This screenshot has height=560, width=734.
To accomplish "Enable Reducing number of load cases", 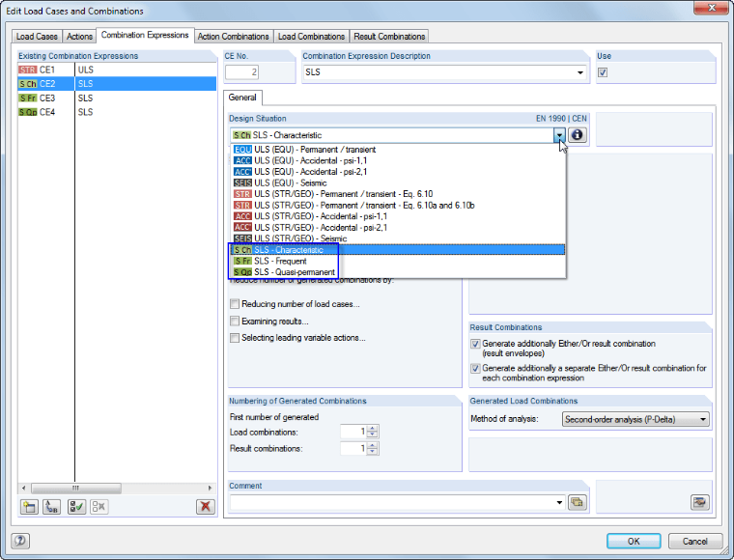I will pyautogui.click(x=235, y=304).
